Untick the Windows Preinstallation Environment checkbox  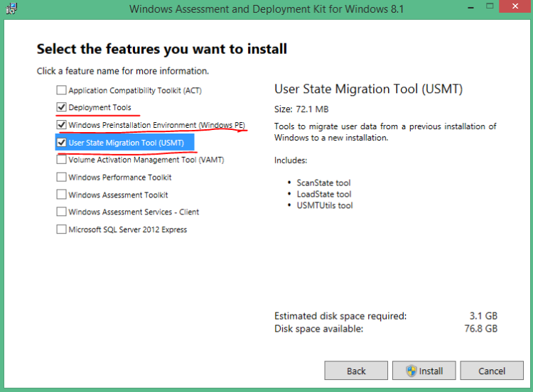(61, 125)
